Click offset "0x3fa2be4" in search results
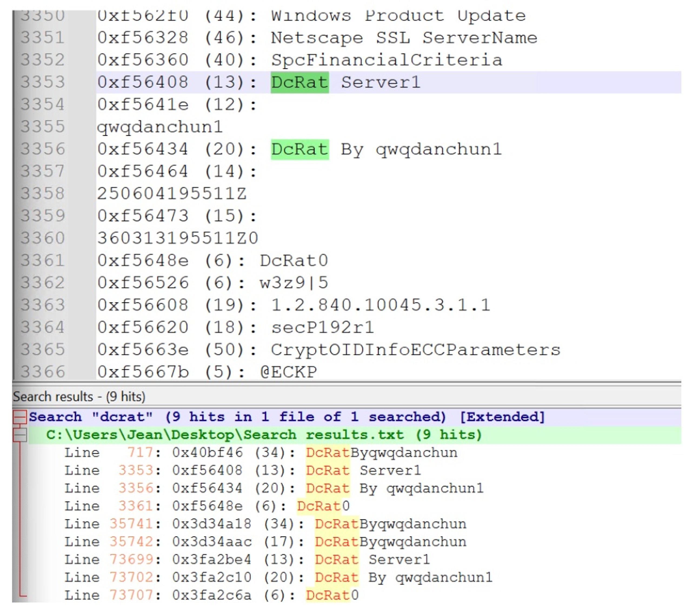Image resolution: width=692 pixels, height=616 pixels. (212, 560)
